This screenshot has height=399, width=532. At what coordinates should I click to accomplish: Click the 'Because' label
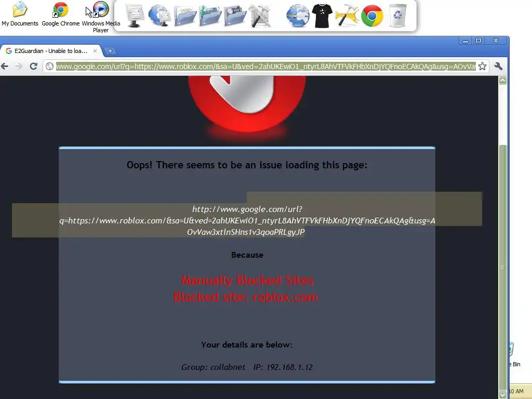tap(247, 255)
